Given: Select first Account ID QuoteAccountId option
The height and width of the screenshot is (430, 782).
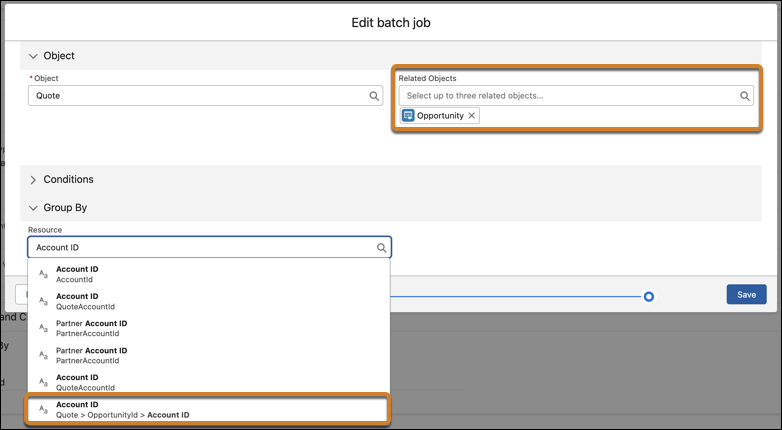Looking at the screenshot, I should (x=209, y=301).
